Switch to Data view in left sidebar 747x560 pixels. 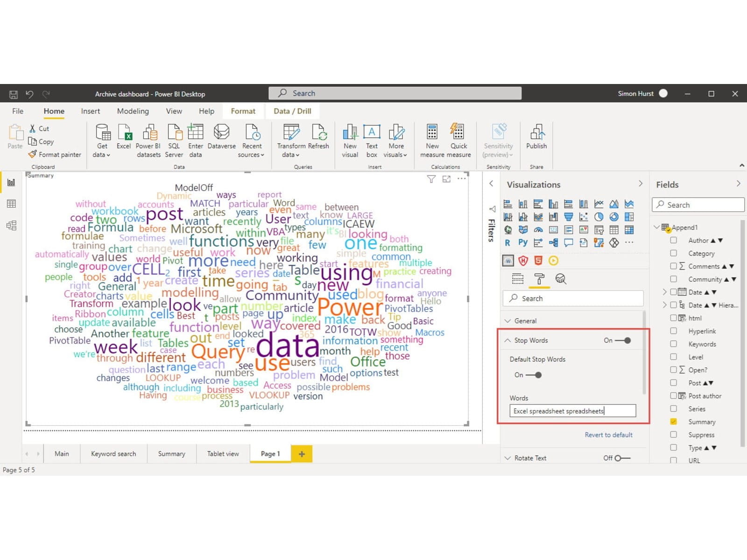[11, 204]
